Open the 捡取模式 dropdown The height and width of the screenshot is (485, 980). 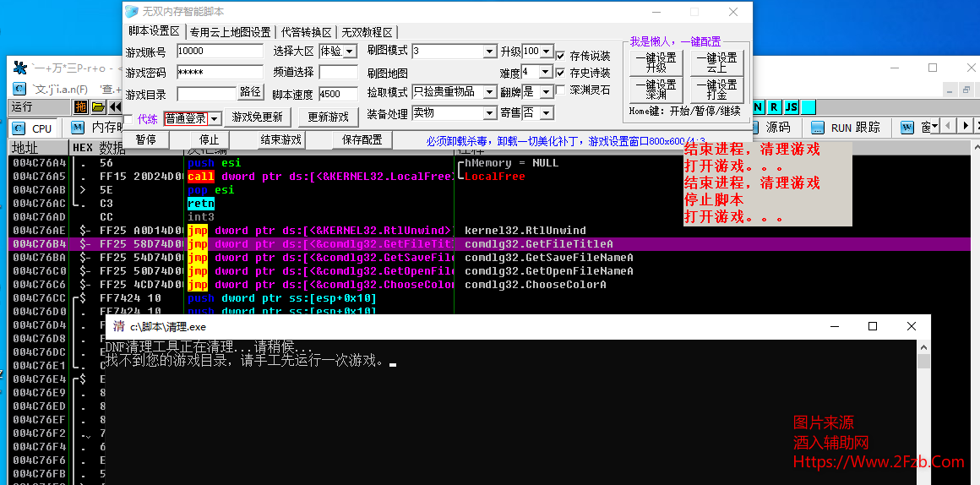tap(489, 92)
